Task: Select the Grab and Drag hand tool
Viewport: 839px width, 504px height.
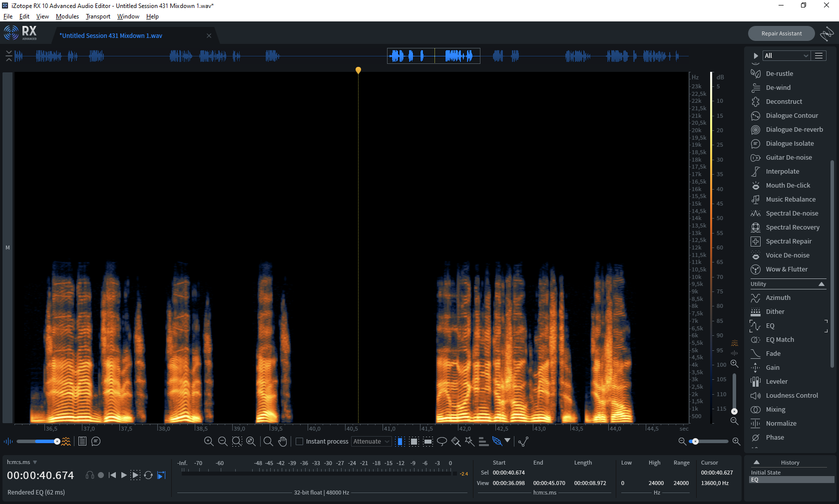Action: coord(283,441)
